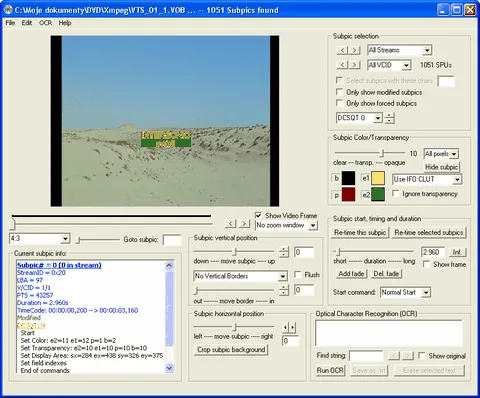Open the Help menu
Viewport: 480px width, 398px height.
[65, 23]
